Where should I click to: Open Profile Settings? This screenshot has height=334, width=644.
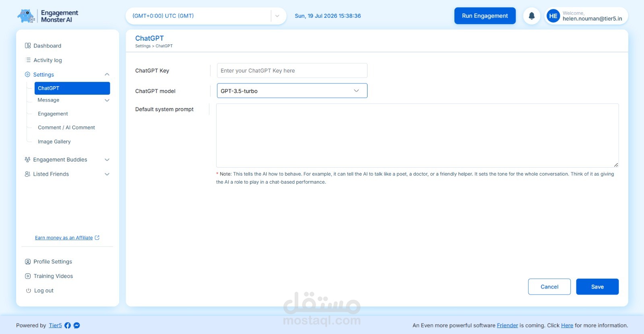(x=53, y=261)
